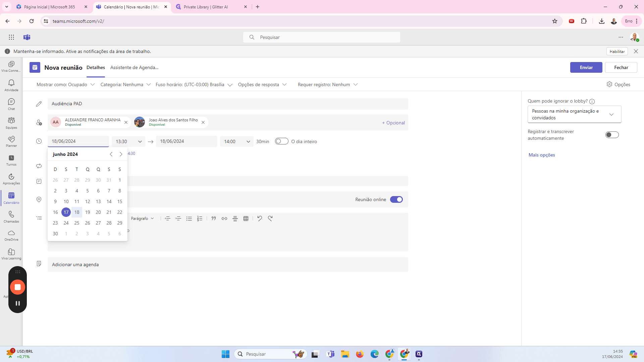The width and height of the screenshot is (644, 362).
Task: Open the Parágrafo style dropdown
Action: pyautogui.click(x=142, y=219)
